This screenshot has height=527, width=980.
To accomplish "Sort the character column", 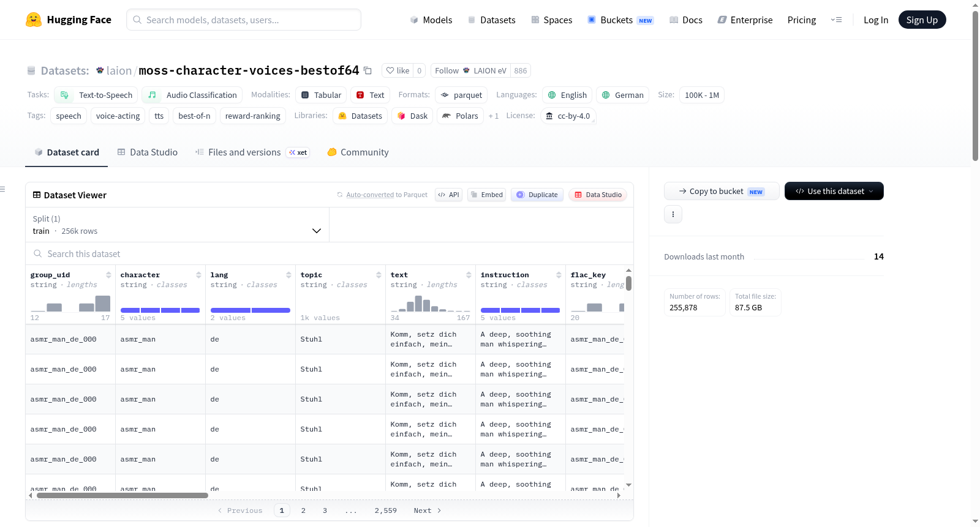I will point(198,275).
